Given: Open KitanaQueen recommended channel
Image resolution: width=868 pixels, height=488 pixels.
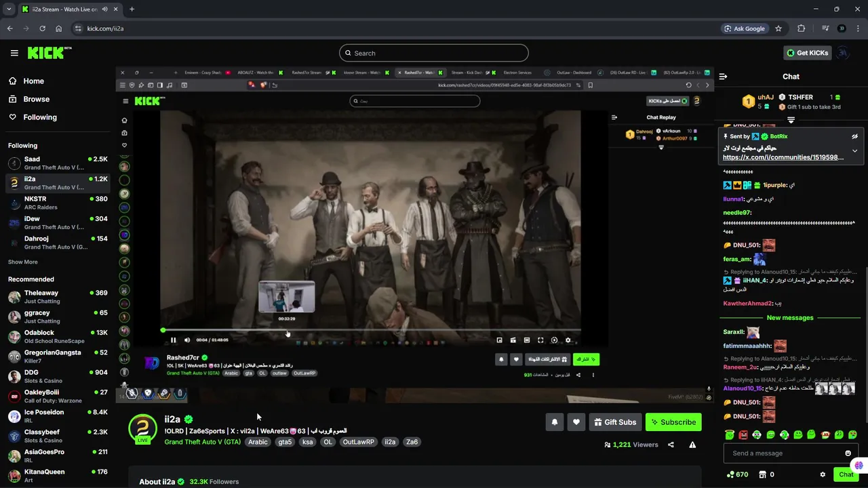Looking at the screenshot, I should coord(58,476).
